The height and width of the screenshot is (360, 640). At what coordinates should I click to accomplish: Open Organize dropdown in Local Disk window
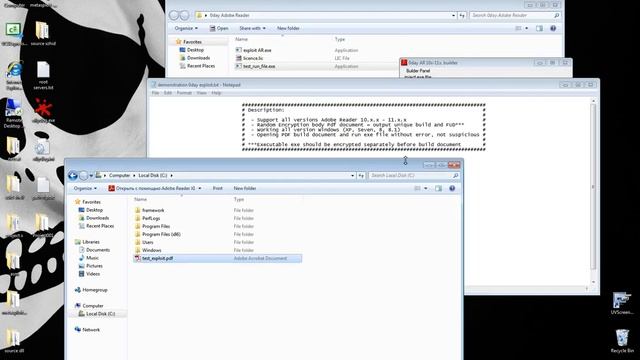click(x=85, y=189)
